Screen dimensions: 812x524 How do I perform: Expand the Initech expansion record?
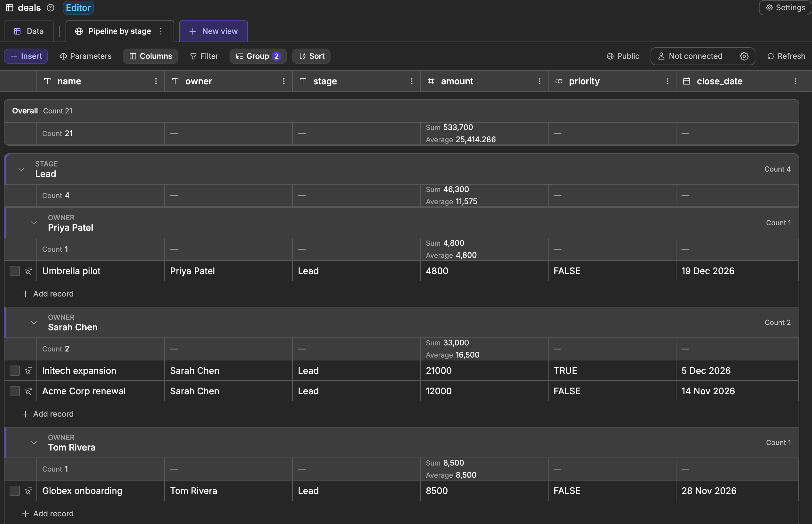[x=28, y=371]
